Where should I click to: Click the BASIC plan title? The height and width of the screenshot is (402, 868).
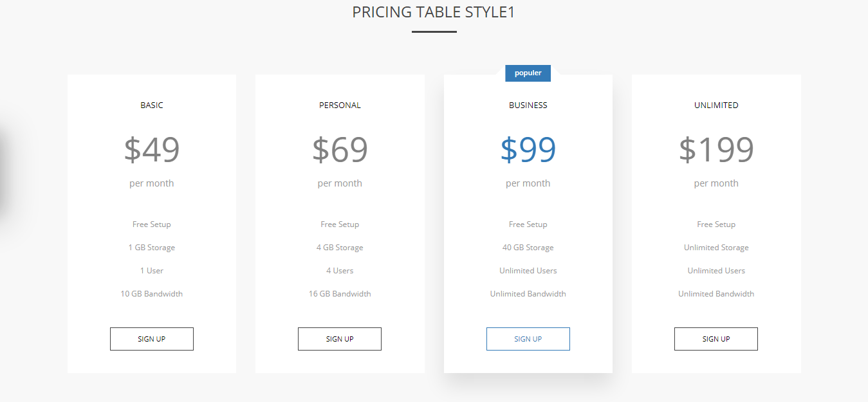[151, 105]
